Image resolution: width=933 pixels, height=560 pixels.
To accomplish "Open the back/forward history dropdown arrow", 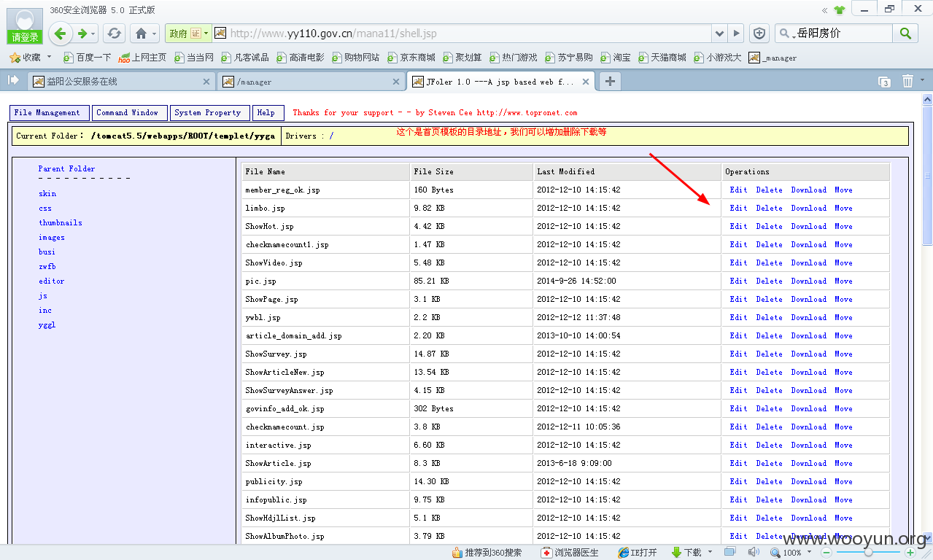I will tap(93, 34).
